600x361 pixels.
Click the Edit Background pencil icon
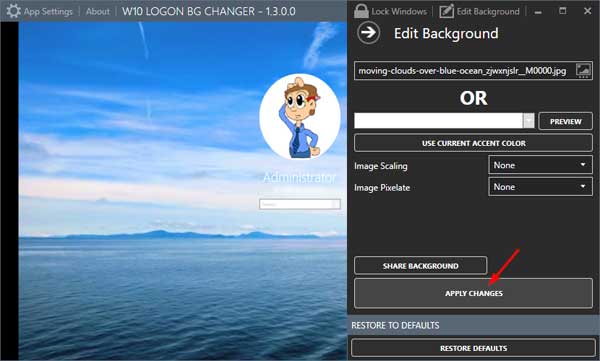[446, 11]
